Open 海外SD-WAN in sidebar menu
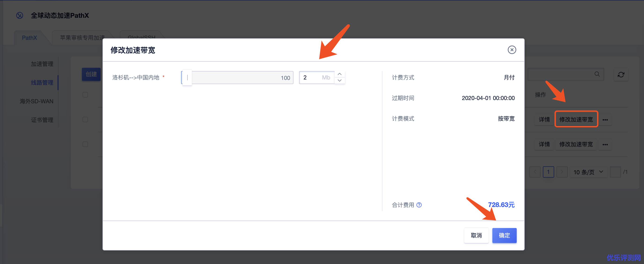 click(x=37, y=101)
